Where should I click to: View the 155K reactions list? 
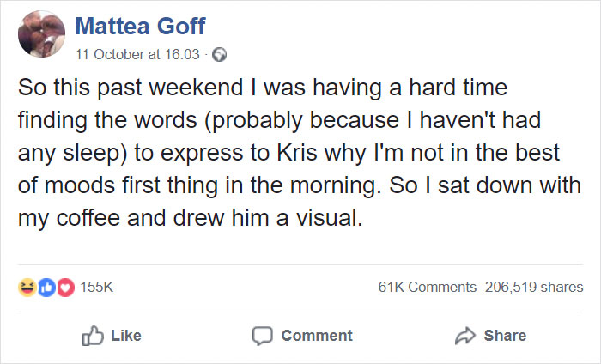click(97, 287)
